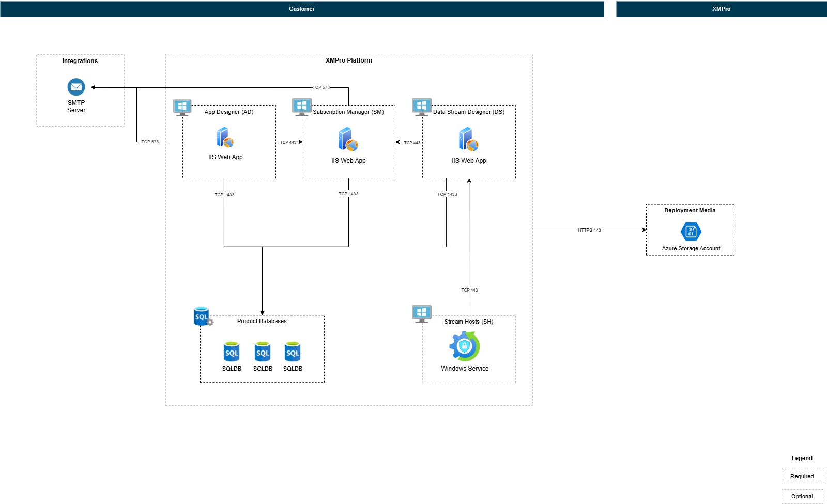Select the XMPro header bar

click(x=722, y=8)
